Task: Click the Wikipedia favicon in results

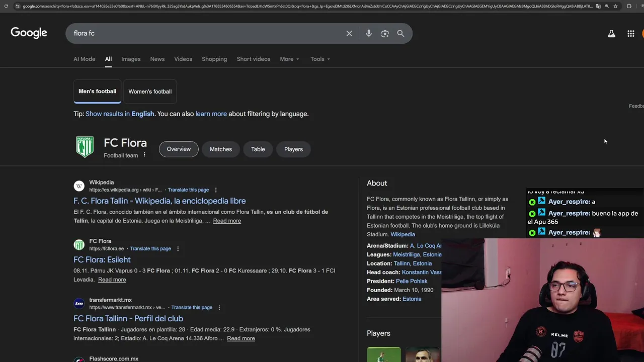Action: [x=79, y=186]
